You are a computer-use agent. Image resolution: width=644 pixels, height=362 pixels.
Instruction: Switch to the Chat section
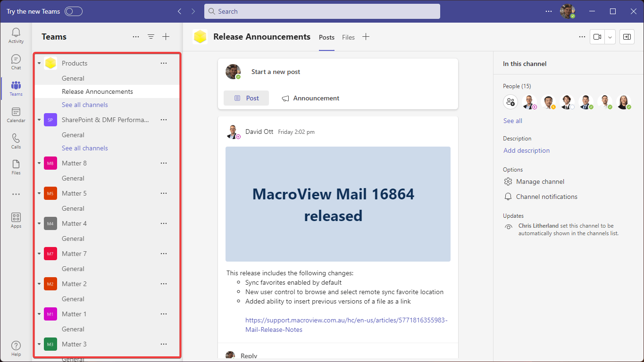(16, 61)
